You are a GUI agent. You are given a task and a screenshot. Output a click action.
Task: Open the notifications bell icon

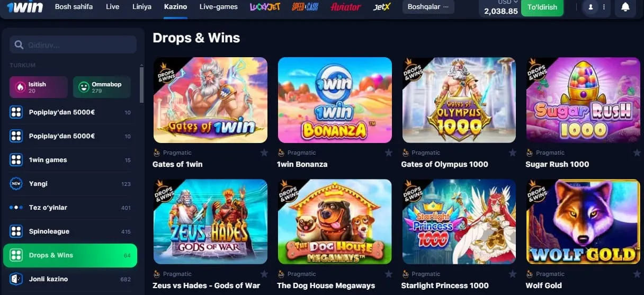[625, 7]
